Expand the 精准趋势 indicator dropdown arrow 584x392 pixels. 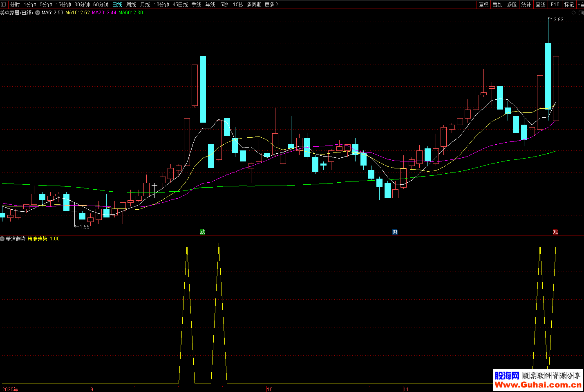pos(2,239)
